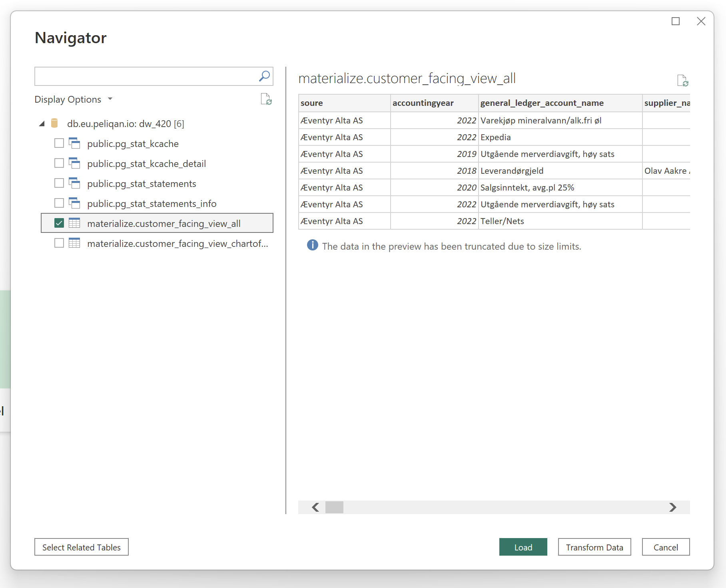Click the scroll right arrow in preview
Screen dimensions: 726x588
pyautogui.click(x=673, y=507)
